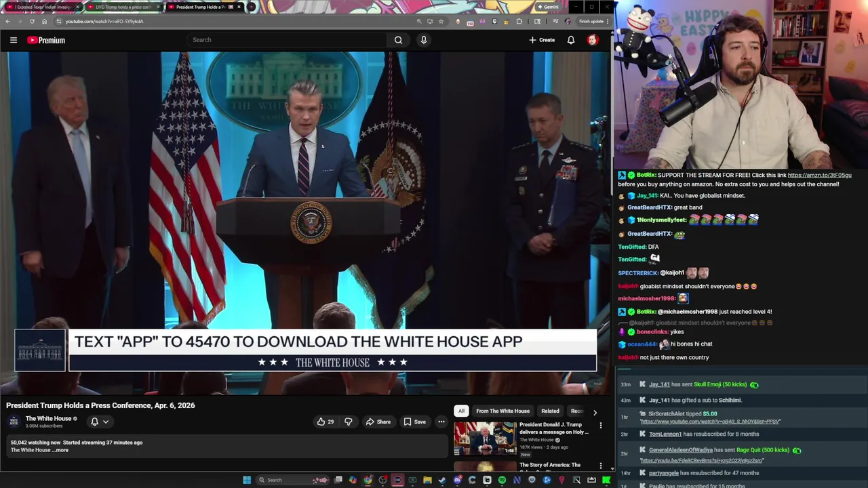Image resolution: width=868 pixels, height=488 pixels.
Task: Open a new browser tab
Action: point(251,7)
